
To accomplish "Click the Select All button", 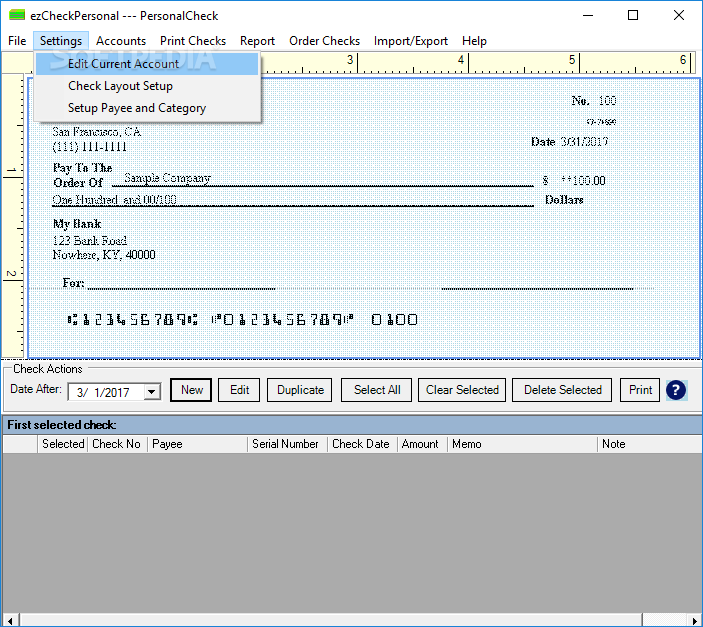I will (x=377, y=390).
